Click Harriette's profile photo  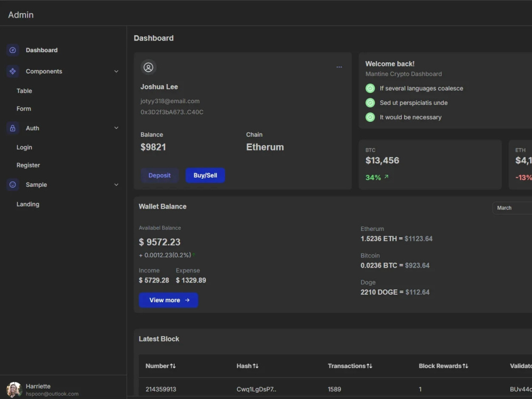14,390
